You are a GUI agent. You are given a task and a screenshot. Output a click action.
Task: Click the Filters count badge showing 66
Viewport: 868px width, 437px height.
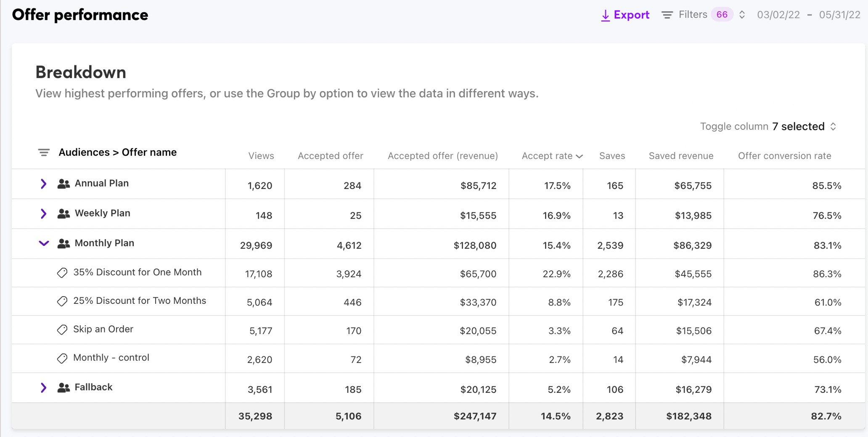coord(722,14)
